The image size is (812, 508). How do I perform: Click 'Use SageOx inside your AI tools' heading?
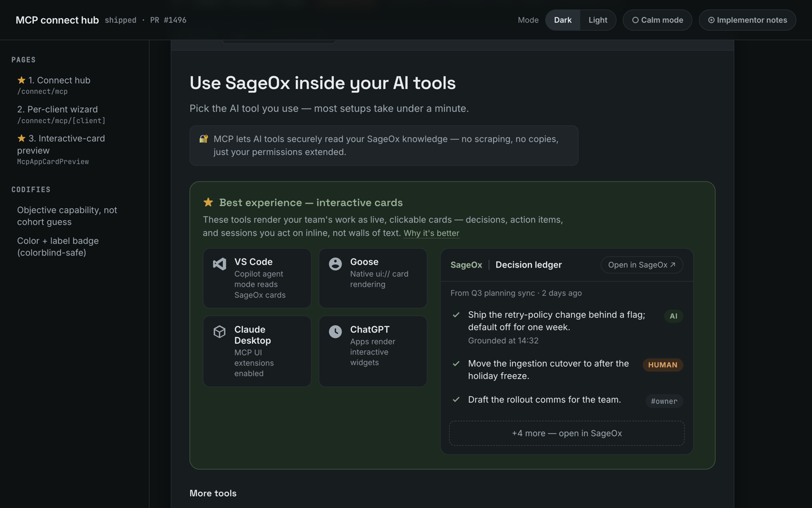(323, 83)
